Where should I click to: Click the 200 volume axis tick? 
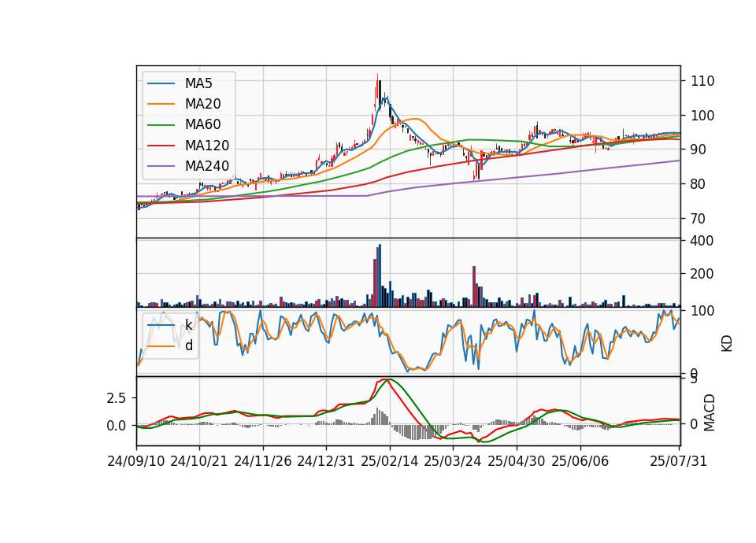702,274
